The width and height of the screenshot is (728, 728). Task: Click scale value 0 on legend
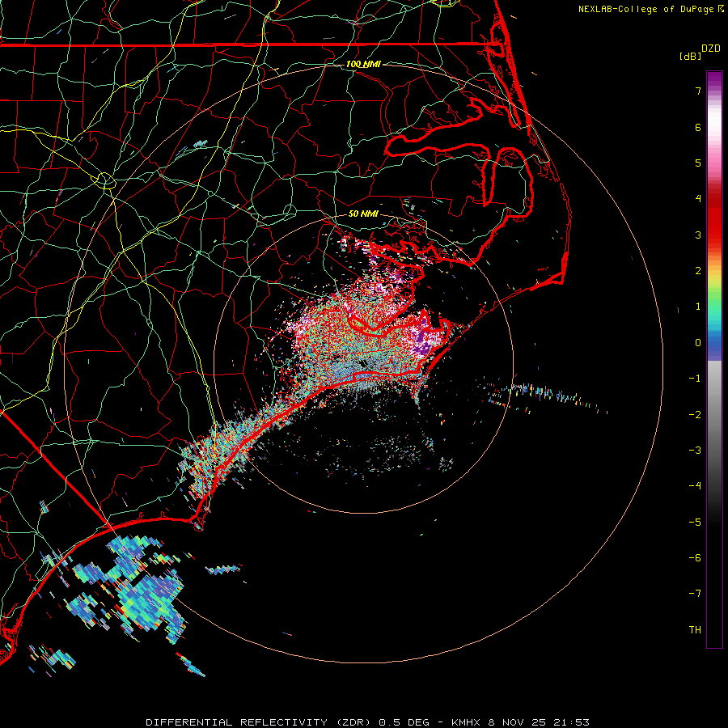tap(698, 343)
